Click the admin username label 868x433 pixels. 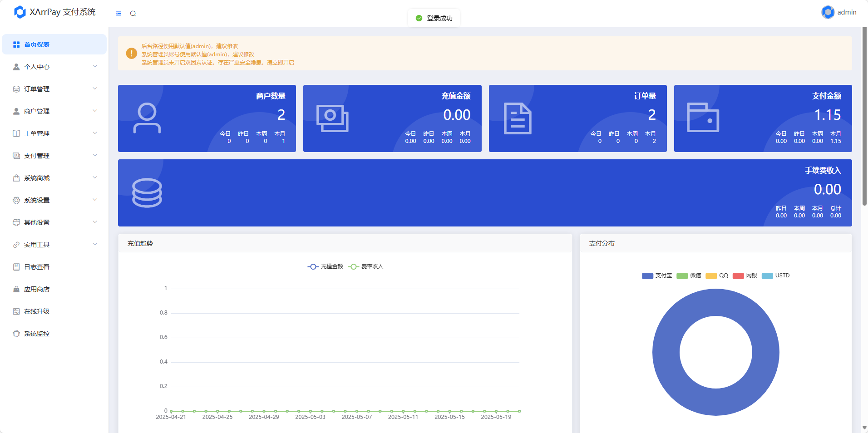[847, 12]
